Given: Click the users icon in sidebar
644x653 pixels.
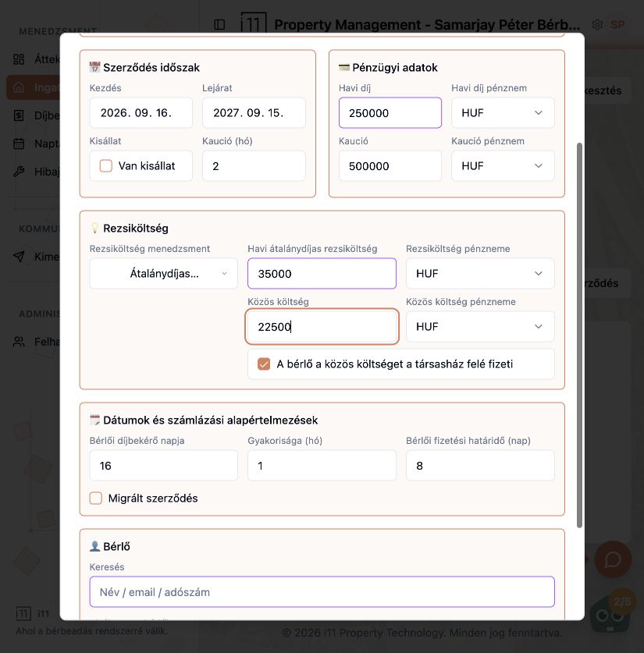Looking at the screenshot, I should click(19, 342).
